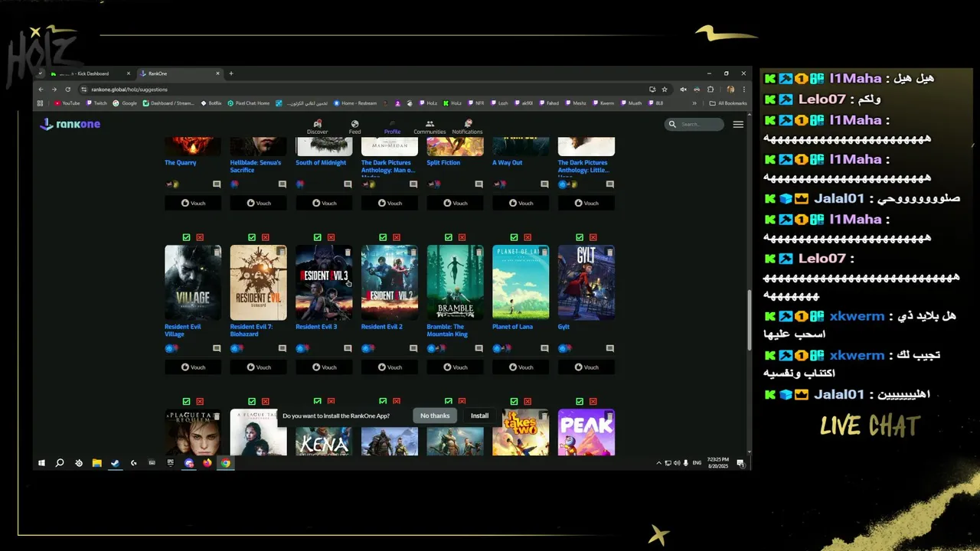Vouch for South of Midnight

click(324, 203)
